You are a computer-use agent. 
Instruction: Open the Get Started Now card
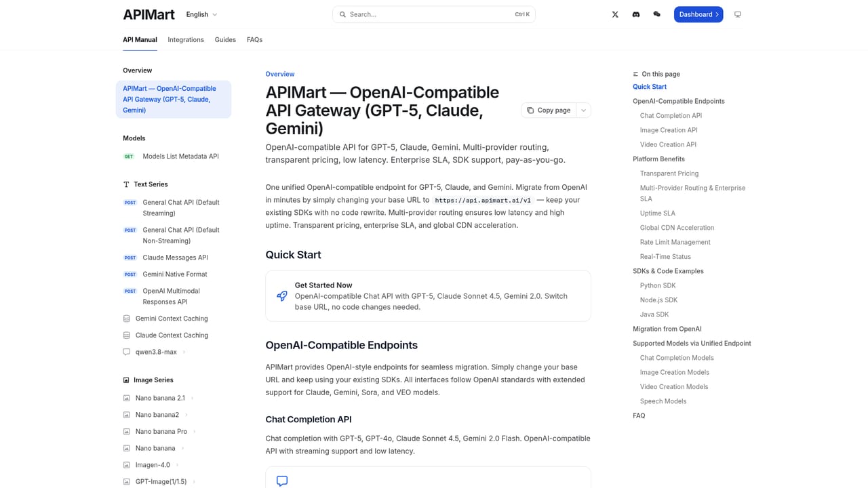point(428,296)
